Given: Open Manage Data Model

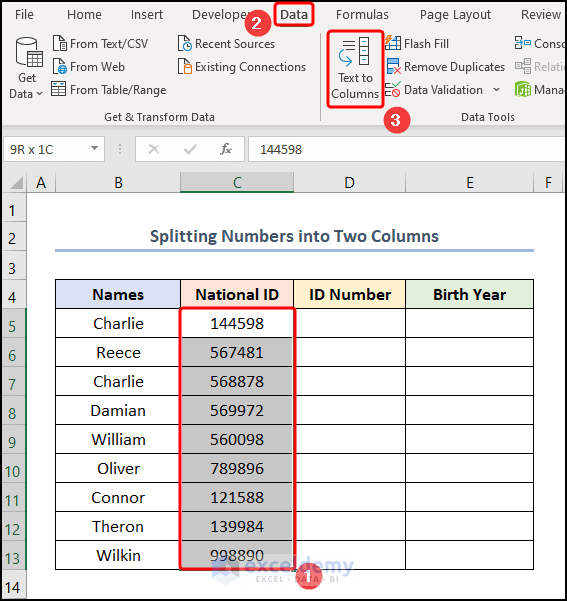Looking at the screenshot, I should pyautogui.click(x=540, y=90).
